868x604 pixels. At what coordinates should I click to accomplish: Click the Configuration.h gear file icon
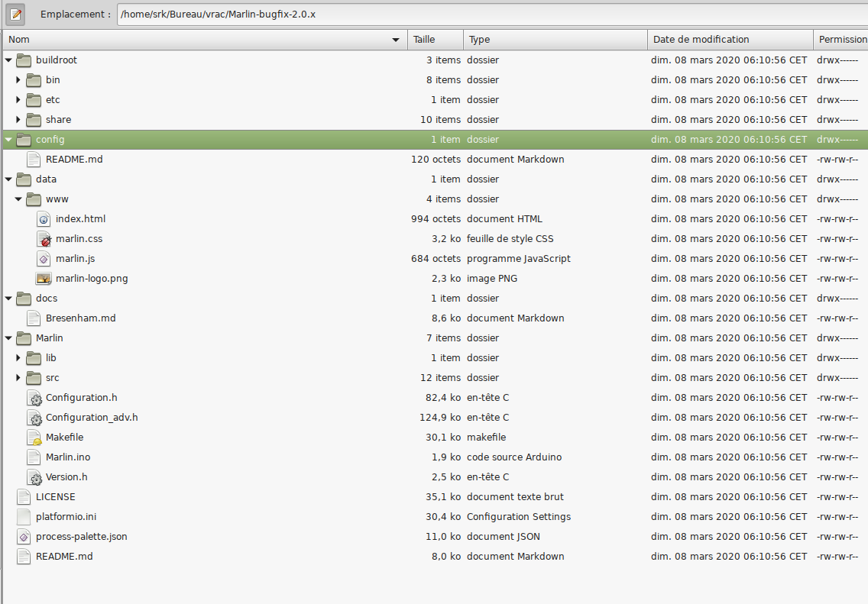coord(34,398)
